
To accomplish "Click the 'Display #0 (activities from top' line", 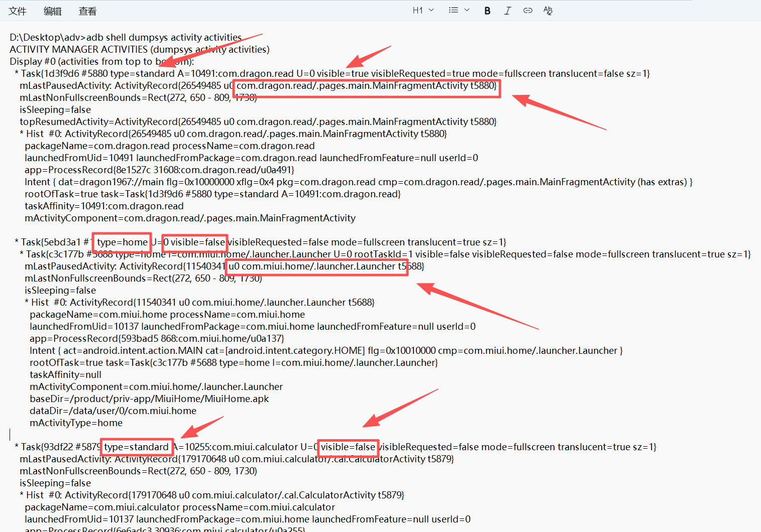I will click(102, 62).
